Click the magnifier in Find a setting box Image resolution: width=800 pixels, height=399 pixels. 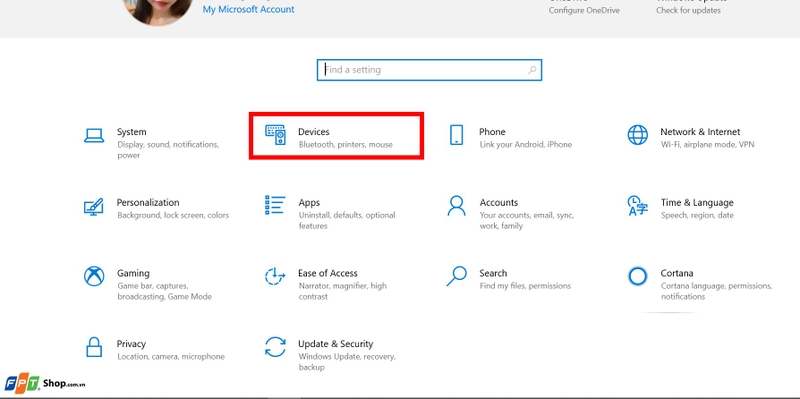point(532,70)
